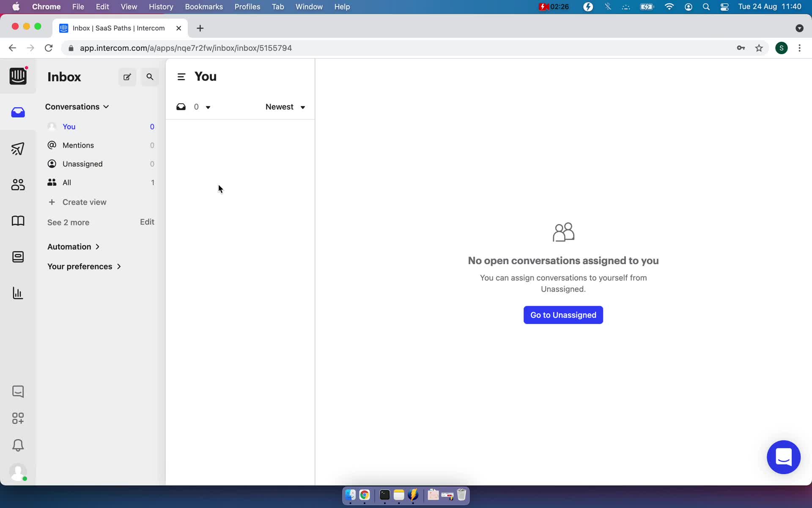Click Create view link
This screenshot has width=812, height=508.
pyautogui.click(x=84, y=202)
